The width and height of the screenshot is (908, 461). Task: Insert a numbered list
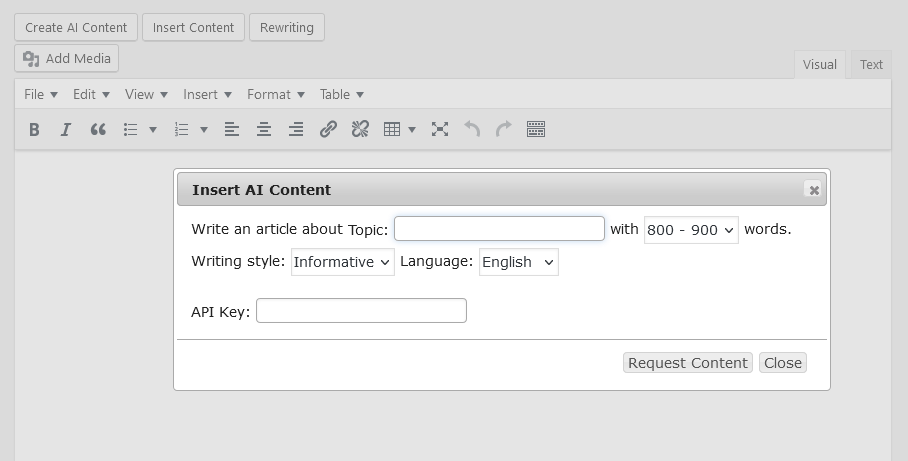click(182, 129)
